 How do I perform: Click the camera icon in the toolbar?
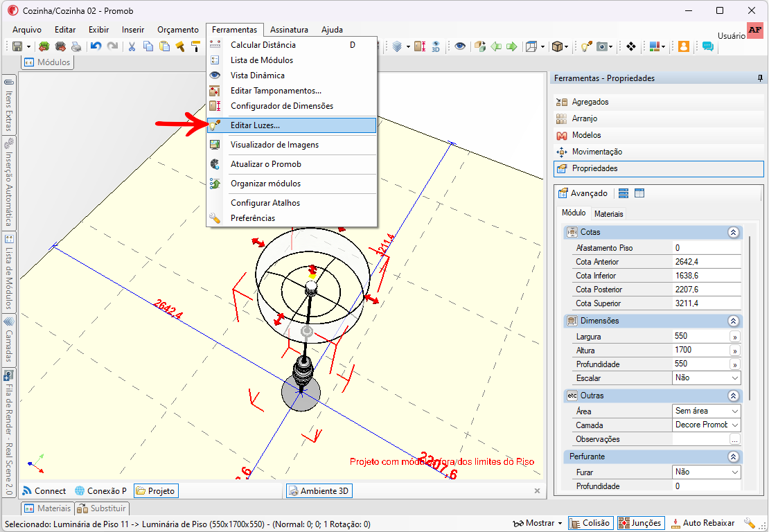602,46
